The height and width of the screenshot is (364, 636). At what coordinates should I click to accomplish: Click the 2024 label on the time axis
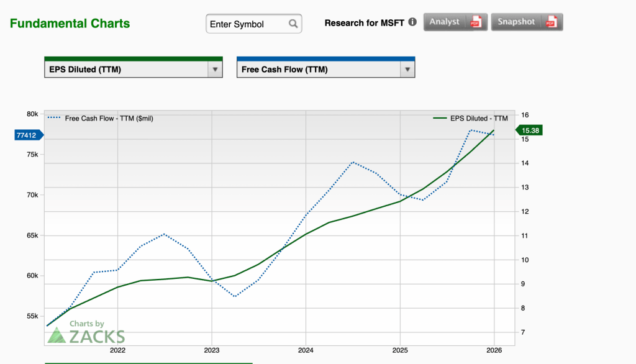point(306,350)
